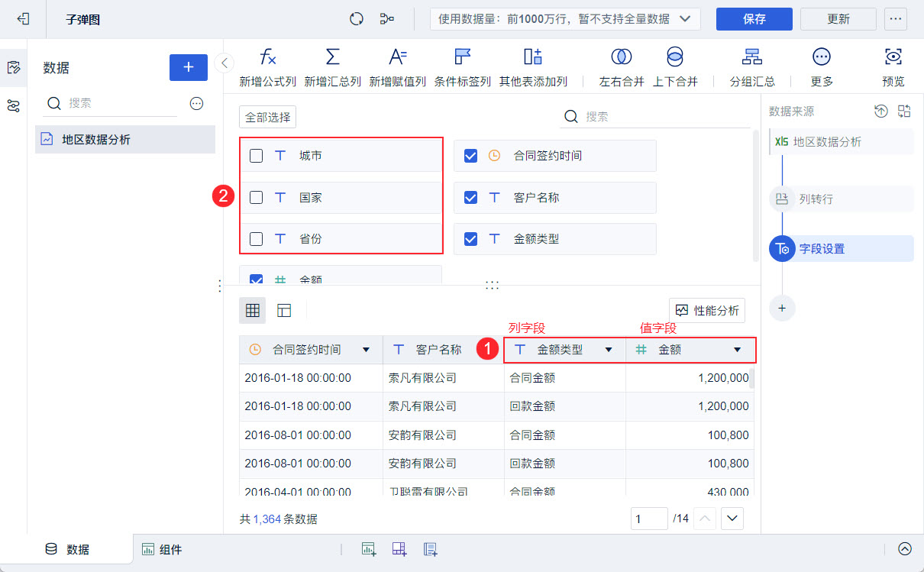This screenshot has width=924, height=572.
Task: Switch to table grid view icon
Action: tap(253, 310)
